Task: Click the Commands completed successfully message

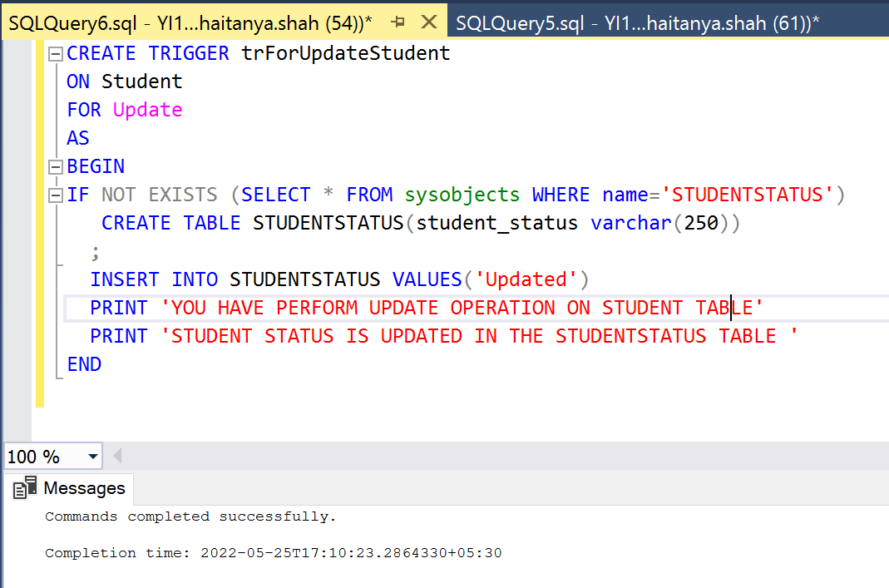Action: 190,516
